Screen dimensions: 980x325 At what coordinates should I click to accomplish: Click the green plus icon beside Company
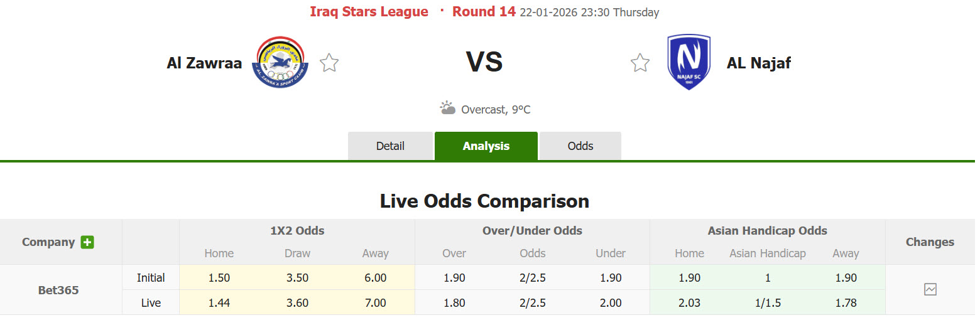[87, 242]
